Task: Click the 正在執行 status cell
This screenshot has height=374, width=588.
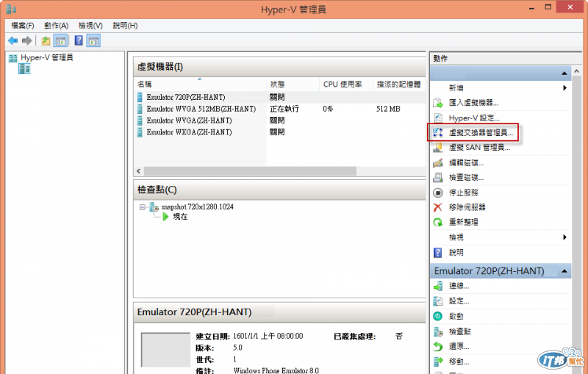Action: pyautogui.click(x=284, y=109)
